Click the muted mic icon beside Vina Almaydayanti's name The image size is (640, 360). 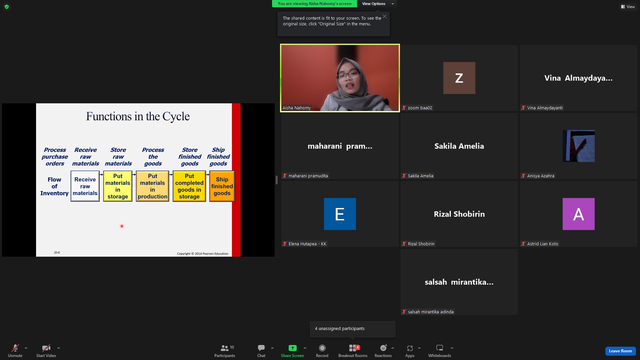point(523,108)
